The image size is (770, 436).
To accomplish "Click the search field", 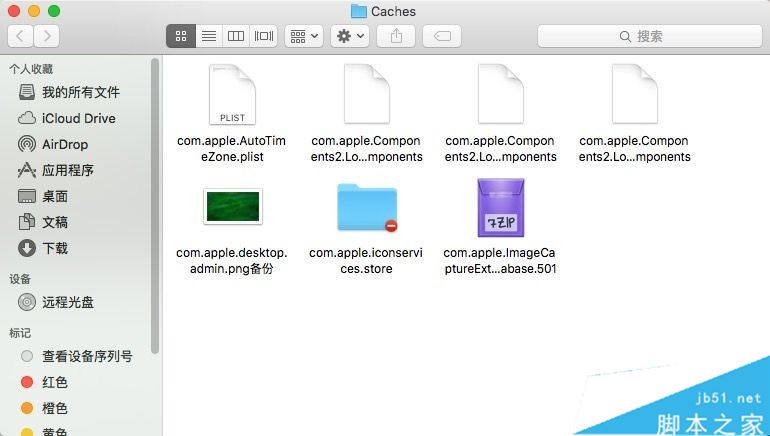I will (x=648, y=36).
